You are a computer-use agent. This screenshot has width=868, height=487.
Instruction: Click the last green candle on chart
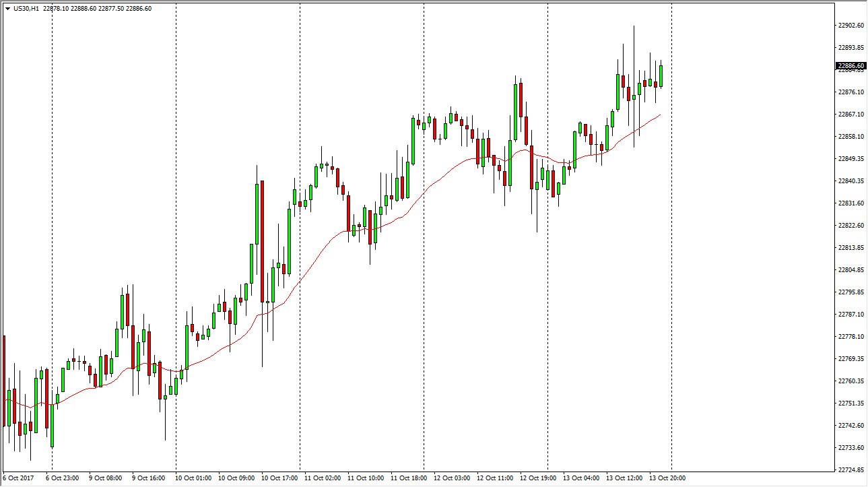click(661, 75)
